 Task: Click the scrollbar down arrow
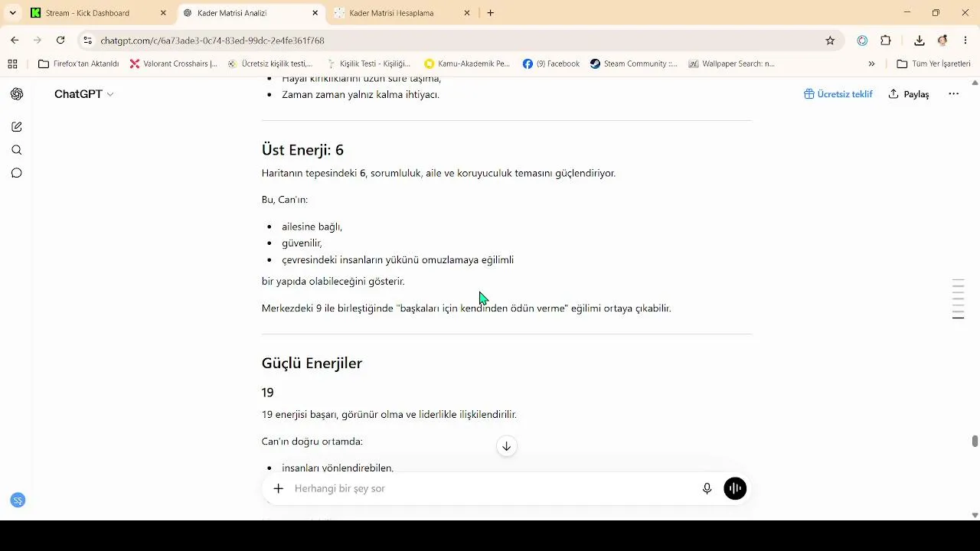tap(975, 515)
